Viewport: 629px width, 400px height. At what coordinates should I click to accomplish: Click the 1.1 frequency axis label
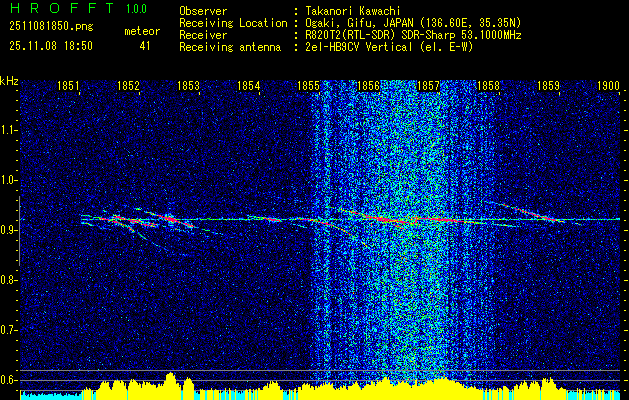(9, 130)
